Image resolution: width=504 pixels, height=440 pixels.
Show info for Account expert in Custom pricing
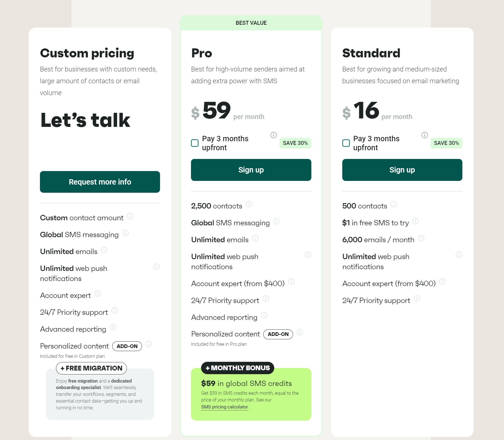98,294
